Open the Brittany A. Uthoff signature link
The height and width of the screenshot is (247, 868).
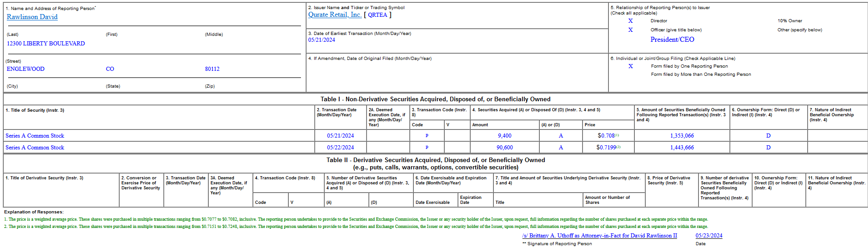(x=599, y=236)
